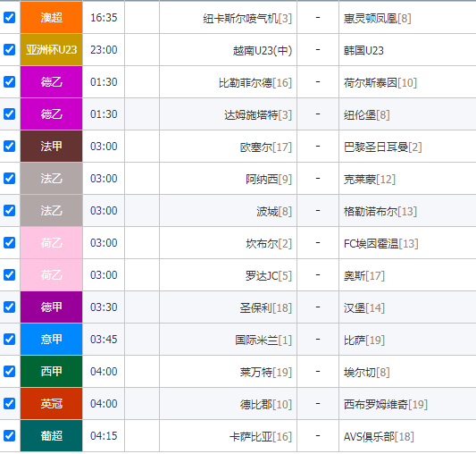Viewport: 476px width, 454px height.
Task: Click 德乙 label in 达姆施塔特 row
Action: (x=51, y=114)
